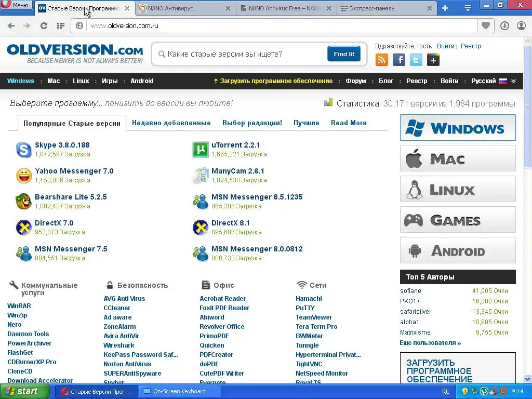Click the Google Plus social icon
This screenshot has width=532, height=399.
click(x=433, y=60)
